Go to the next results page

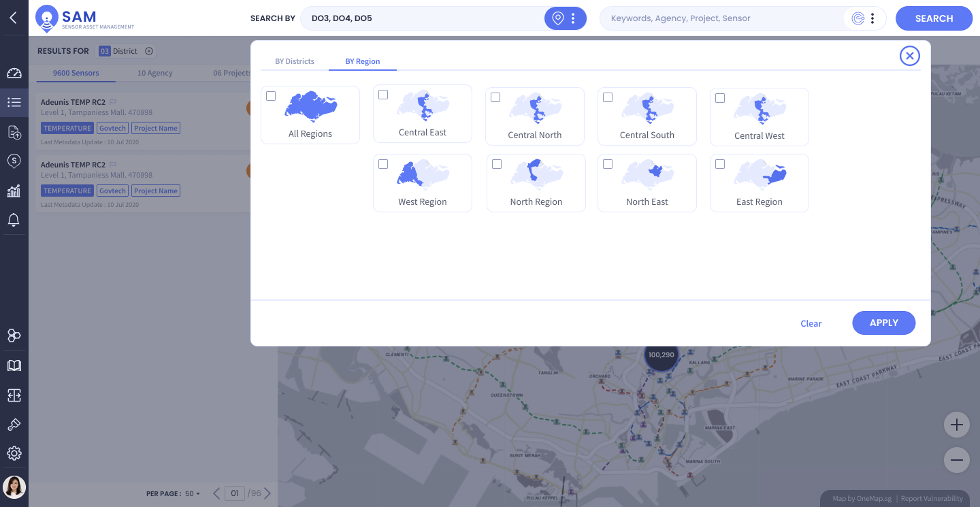pyautogui.click(x=268, y=493)
